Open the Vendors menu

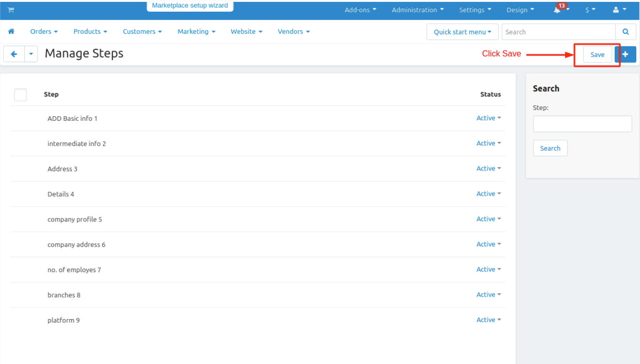click(294, 31)
